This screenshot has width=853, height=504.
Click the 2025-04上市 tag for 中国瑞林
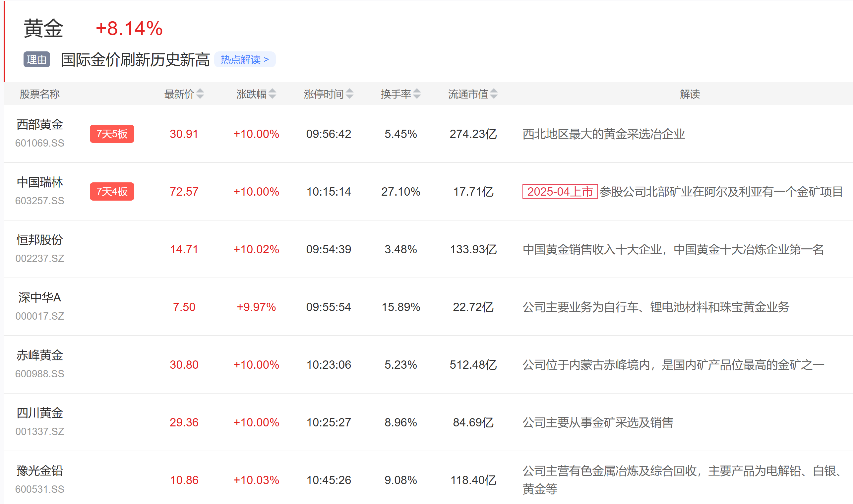(x=560, y=192)
